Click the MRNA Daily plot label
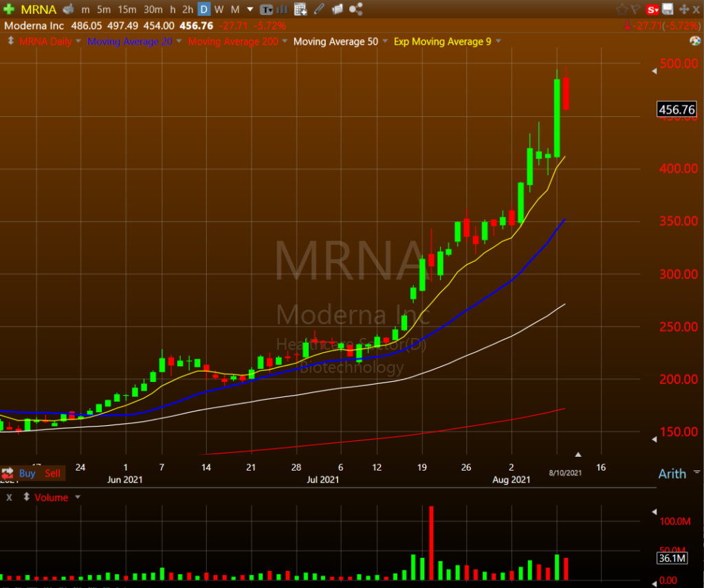Viewport: 704px width, 588px height. pos(45,42)
